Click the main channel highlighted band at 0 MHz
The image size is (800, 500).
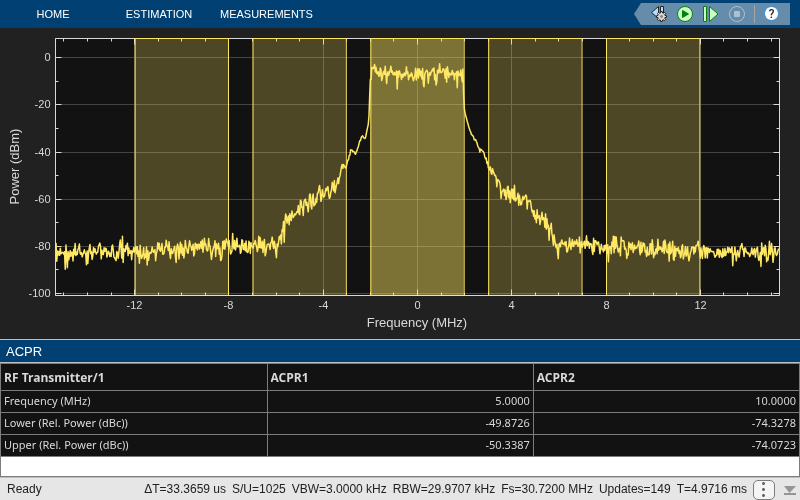pos(417,167)
